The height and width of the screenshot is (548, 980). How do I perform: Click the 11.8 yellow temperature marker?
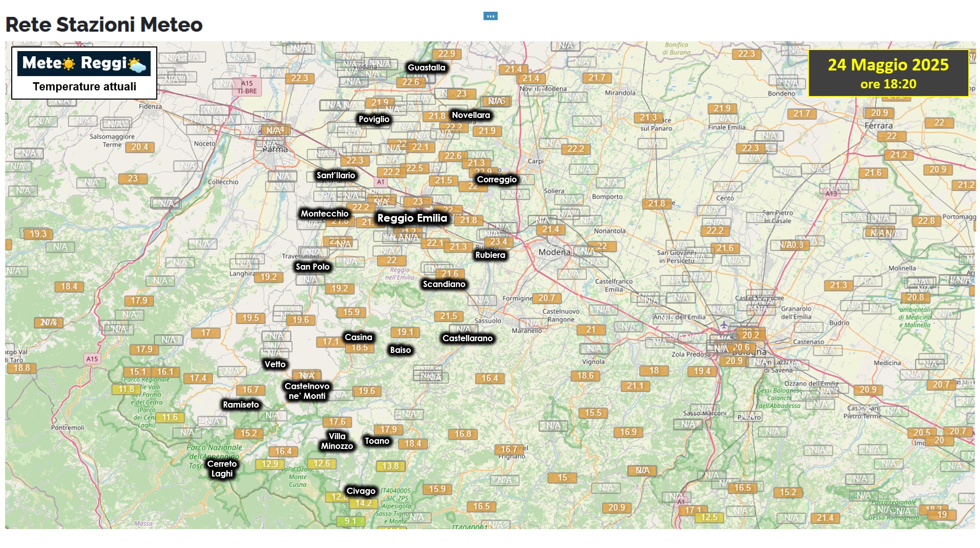126,389
